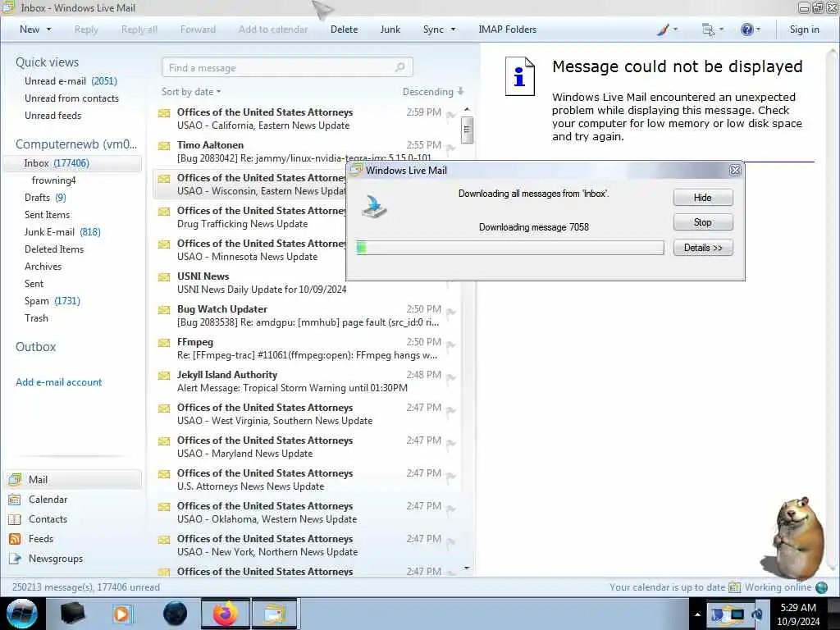Image resolution: width=840 pixels, height=630 pixels.
Task: Open the Menus icon in toolbar
Action: pos(708,30)
